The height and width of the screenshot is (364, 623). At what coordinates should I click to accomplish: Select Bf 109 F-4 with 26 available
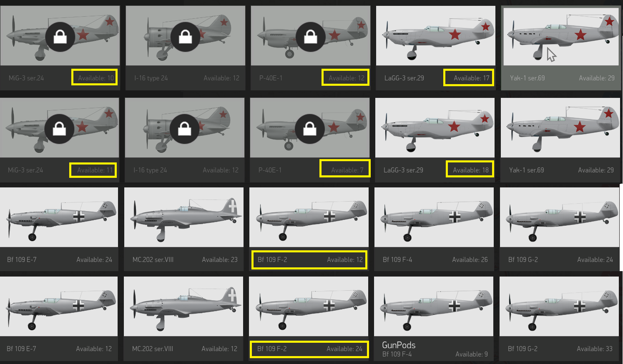coord(434,229)
